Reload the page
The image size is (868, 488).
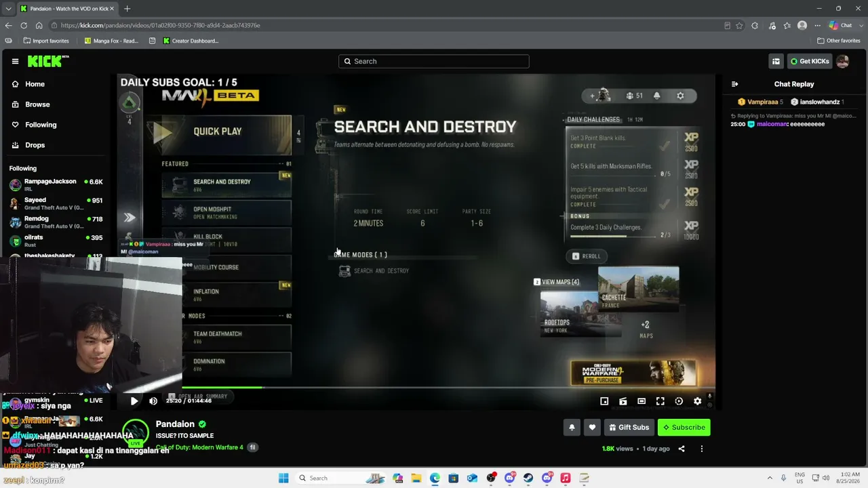point(24,25)
